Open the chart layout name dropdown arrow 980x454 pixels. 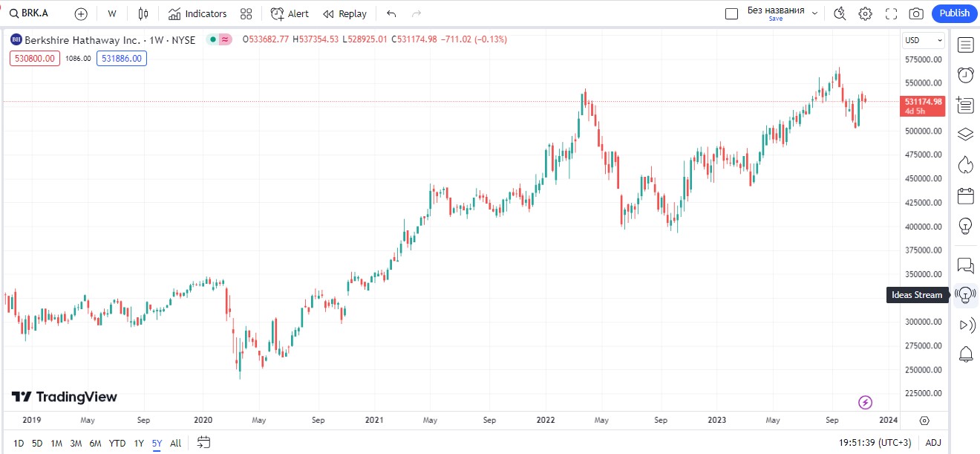(x=814, y=13)
